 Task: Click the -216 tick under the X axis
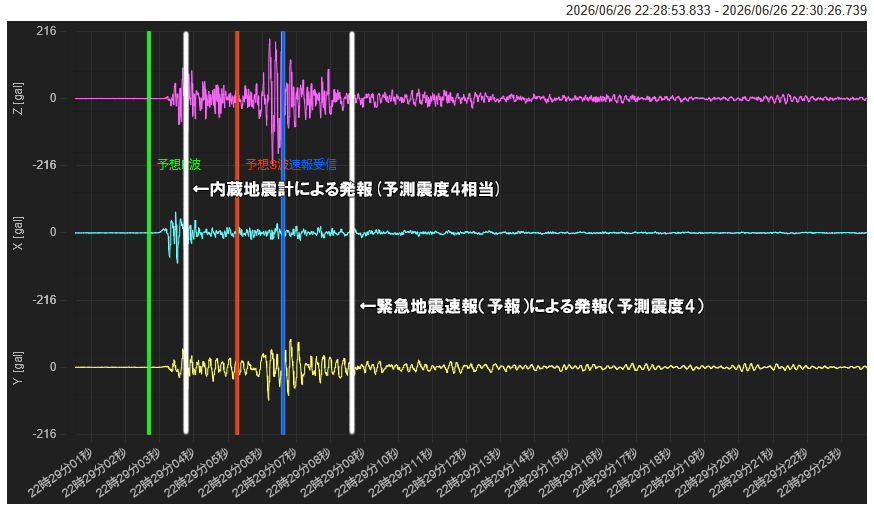click(x=45, y=300)
